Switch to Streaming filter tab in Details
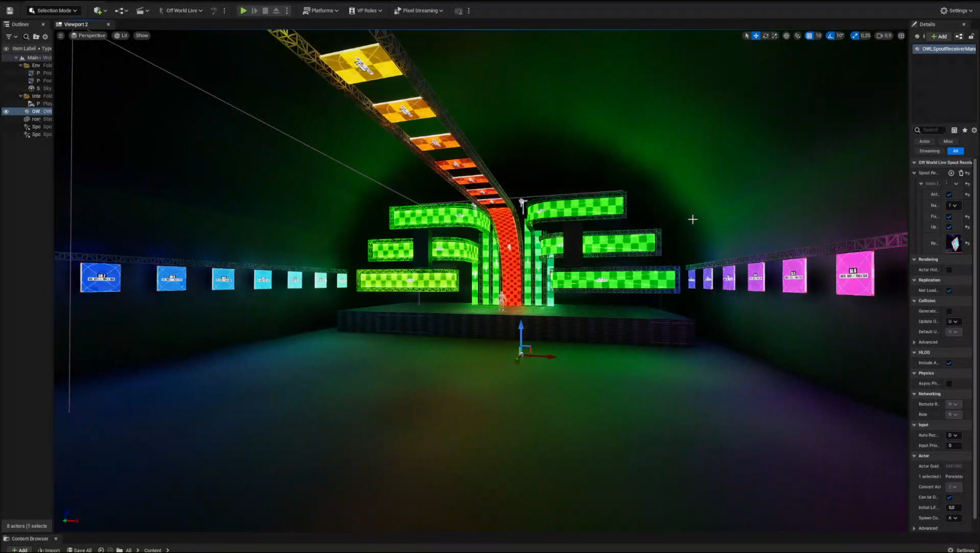 click(x=929, y=151)
